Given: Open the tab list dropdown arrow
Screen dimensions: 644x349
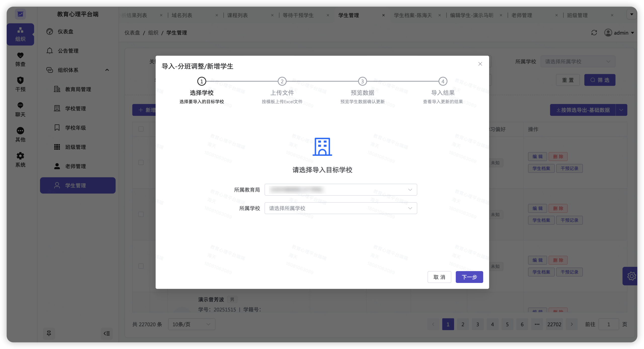Looking at the screenshot, I should [x=631, y=14].
